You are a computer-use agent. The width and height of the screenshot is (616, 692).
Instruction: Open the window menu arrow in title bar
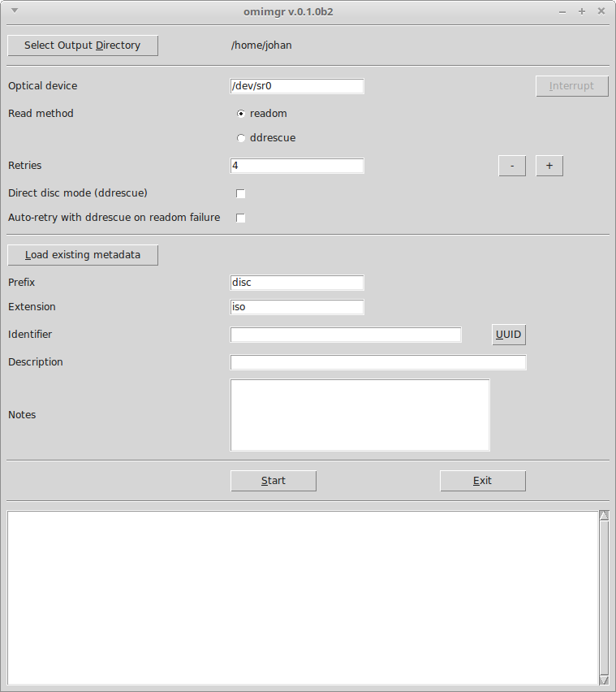(x=15, y=11)
